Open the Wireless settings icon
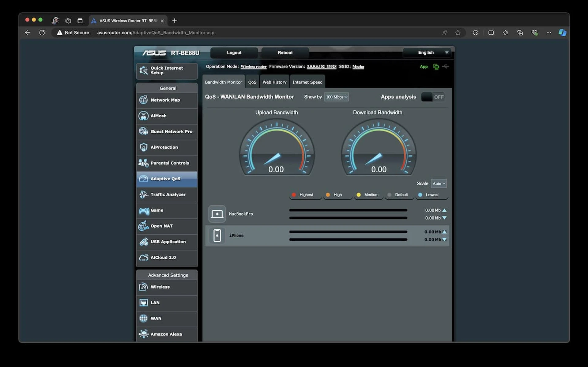The image size is (588, 367). pyautogui.click(x=143, y=287)
